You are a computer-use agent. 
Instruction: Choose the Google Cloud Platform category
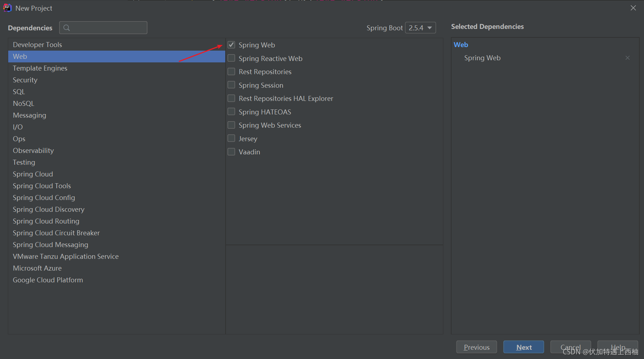(x=117, y=280)
